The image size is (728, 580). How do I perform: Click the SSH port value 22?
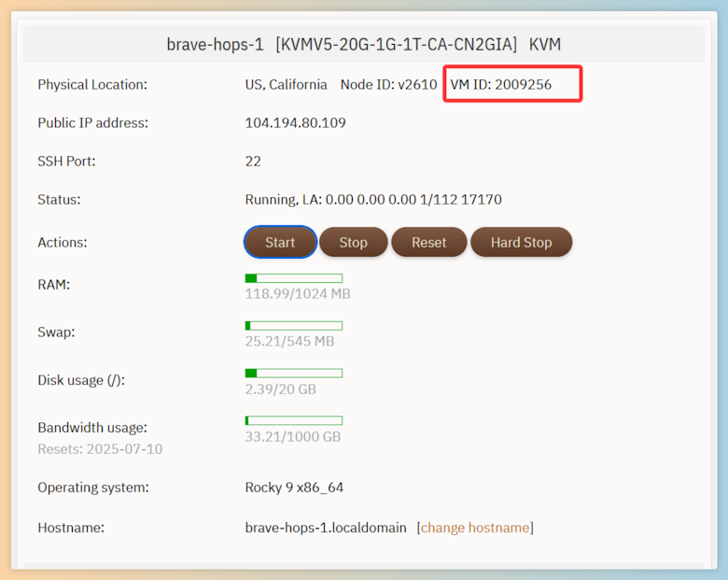[253, 162]
